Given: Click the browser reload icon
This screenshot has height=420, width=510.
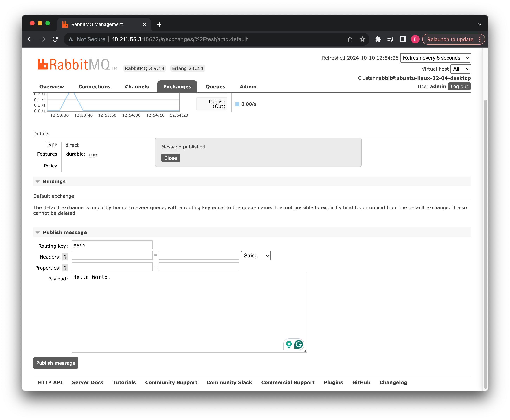Looking at the screenshot, I should point(55,39).
